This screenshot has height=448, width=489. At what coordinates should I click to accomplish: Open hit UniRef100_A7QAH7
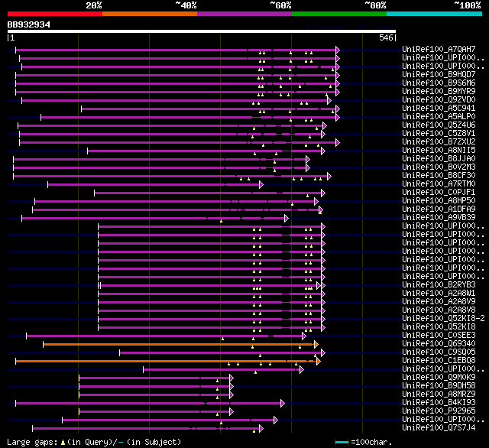pyautogui.click(x=439, y=49)
